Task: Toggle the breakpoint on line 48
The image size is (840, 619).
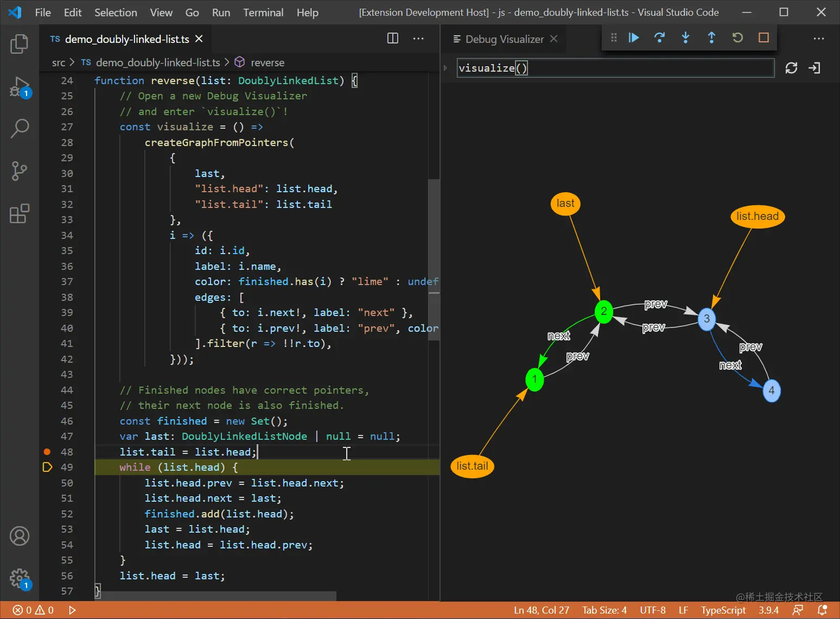Action: click(47, 452)
